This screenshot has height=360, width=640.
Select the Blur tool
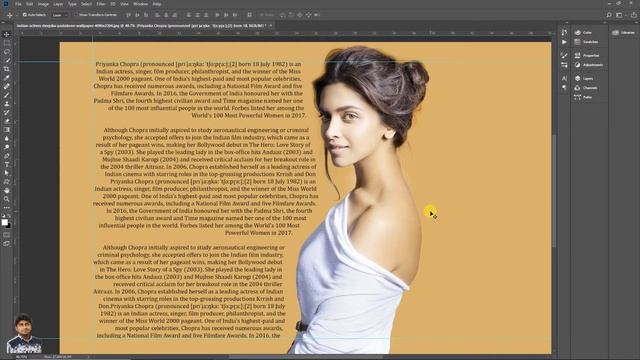pos(7,138)
